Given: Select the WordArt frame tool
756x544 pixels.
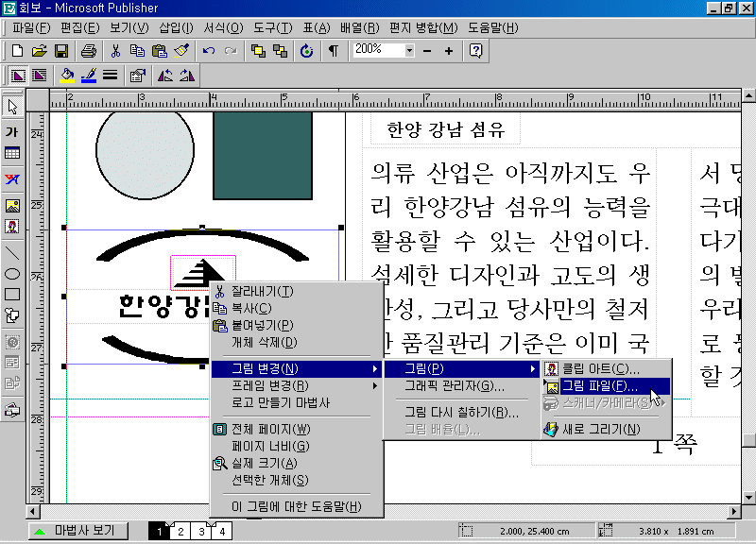Looking at the screenshot, I should (12, 179).
